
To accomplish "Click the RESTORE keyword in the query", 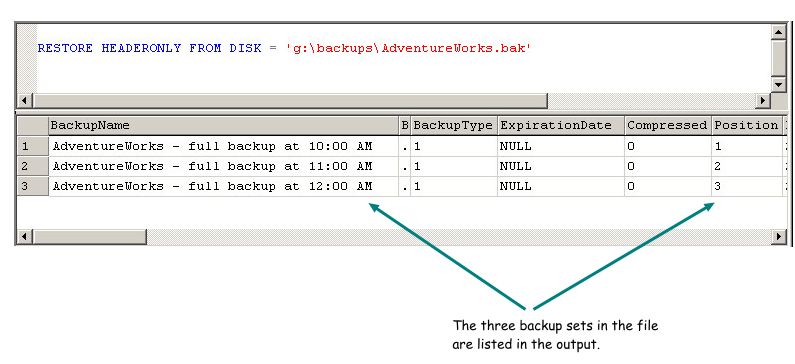I will point(65,49).
